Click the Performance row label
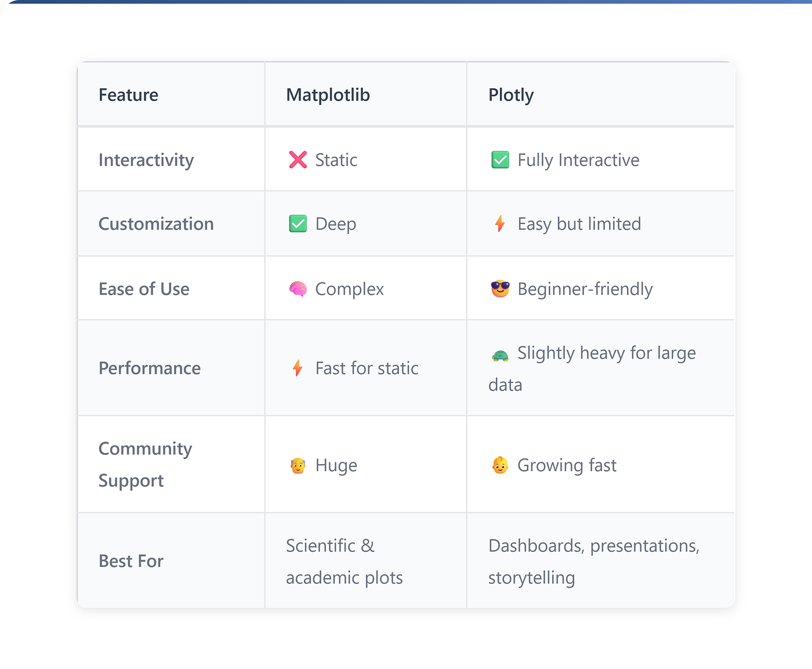 [150, 368]
